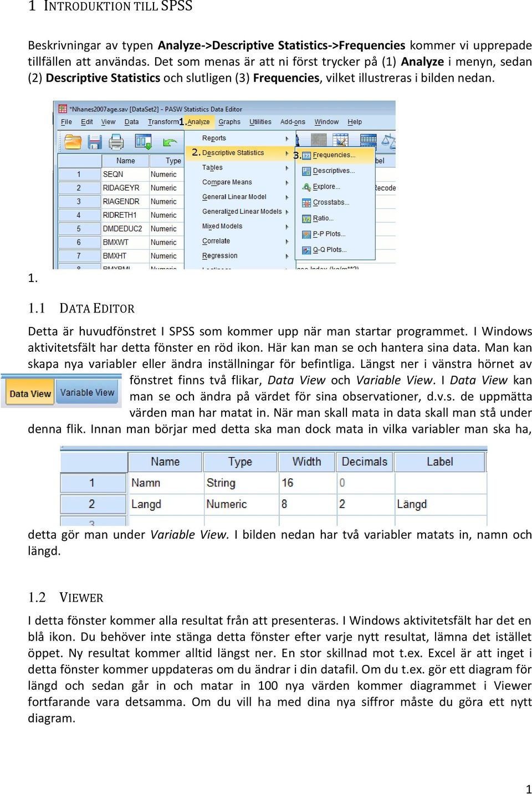Screen dimensions: 532x794
Task: Click the Decimals cell showing 2
Action: (365, 504)
